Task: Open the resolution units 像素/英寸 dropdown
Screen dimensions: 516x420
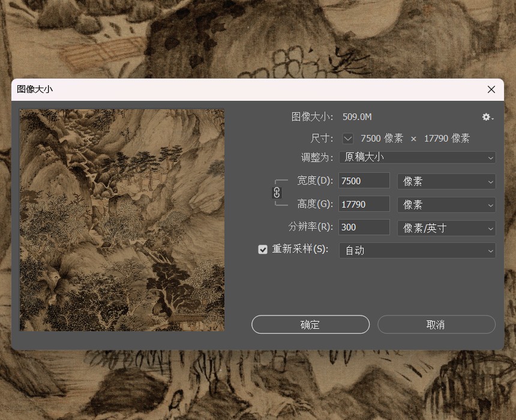Action: (x=446, y=228)
